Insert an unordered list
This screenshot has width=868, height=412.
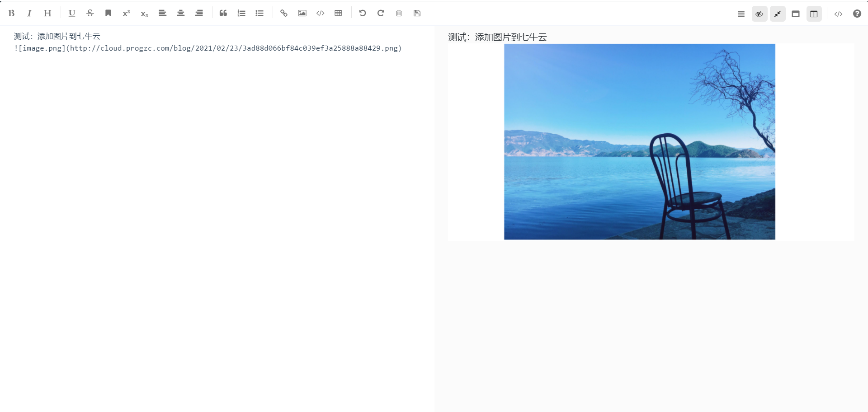coord(259,13)
